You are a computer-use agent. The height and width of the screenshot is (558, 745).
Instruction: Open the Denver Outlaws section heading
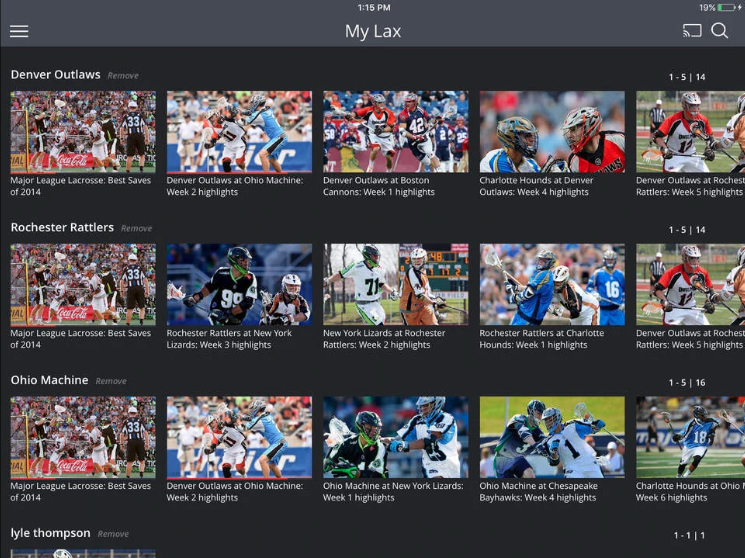[x=55, y=75]
